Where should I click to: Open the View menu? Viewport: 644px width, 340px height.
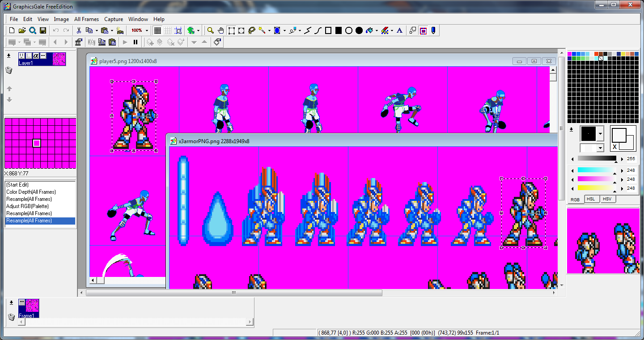[x=43, y=19]
